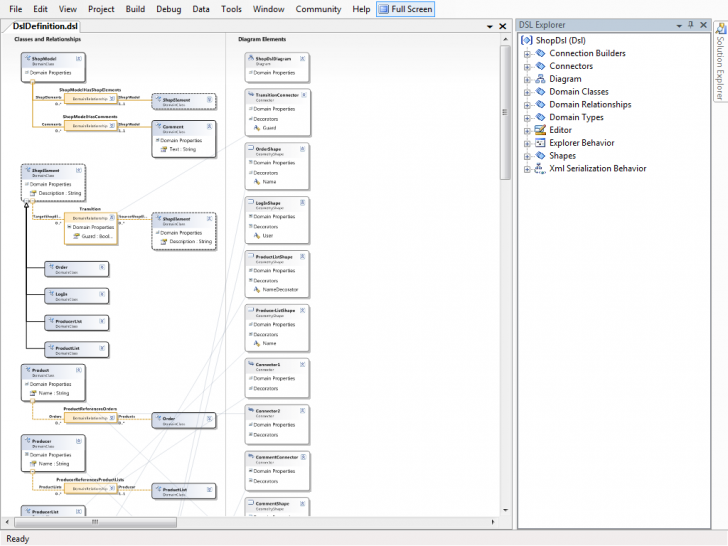
Task: Select Domain Relationships in DSL Explorer
Action: [590, 104]
